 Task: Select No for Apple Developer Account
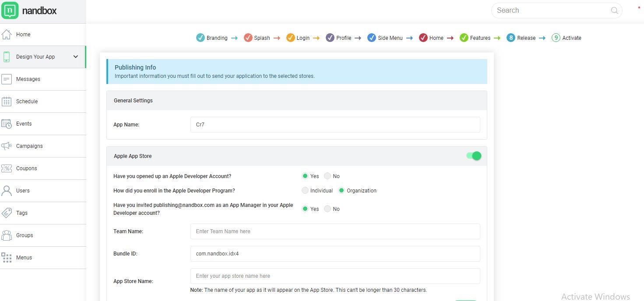327,176
